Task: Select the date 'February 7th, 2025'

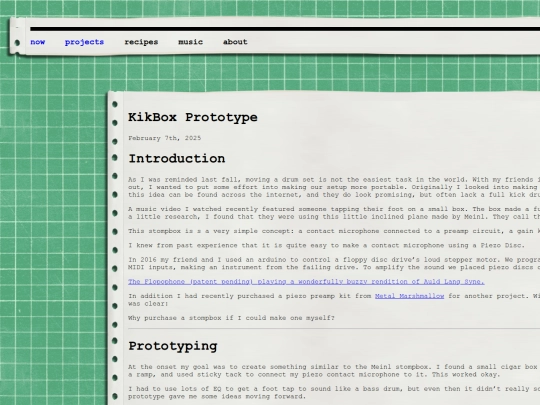Action: click(165, 138)
